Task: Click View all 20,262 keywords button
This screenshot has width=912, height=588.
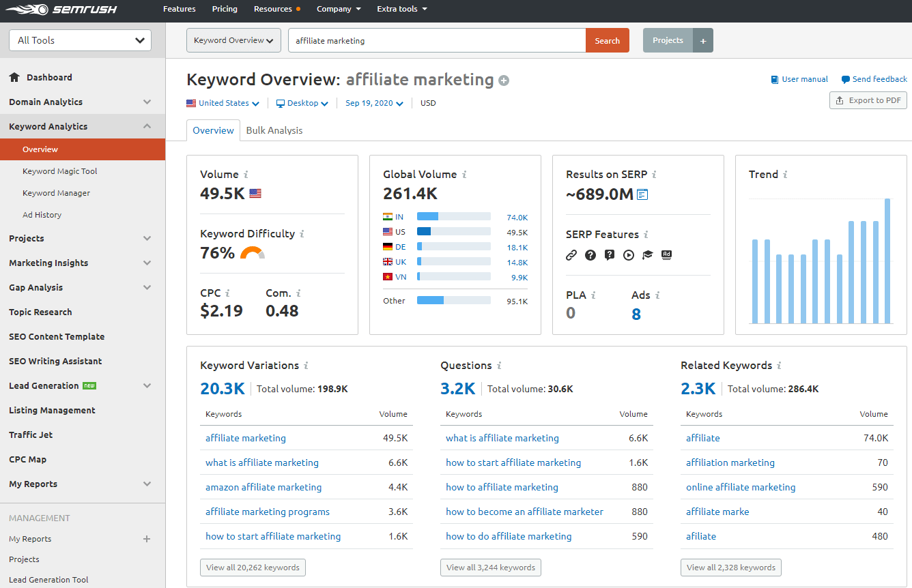Action: point(253,568)
